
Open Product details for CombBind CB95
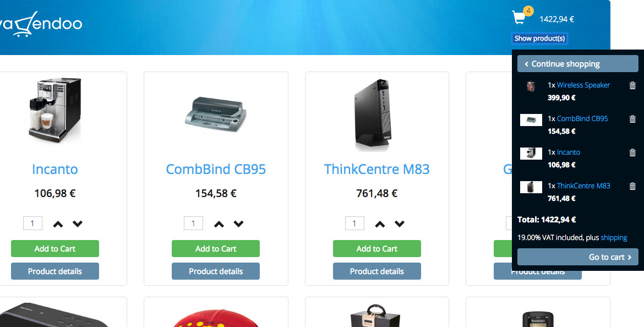(216, 271)
